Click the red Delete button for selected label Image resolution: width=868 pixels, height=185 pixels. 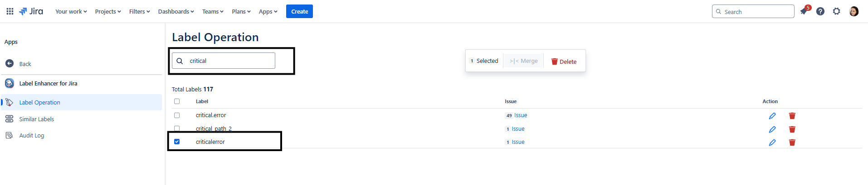coord(564,62)
